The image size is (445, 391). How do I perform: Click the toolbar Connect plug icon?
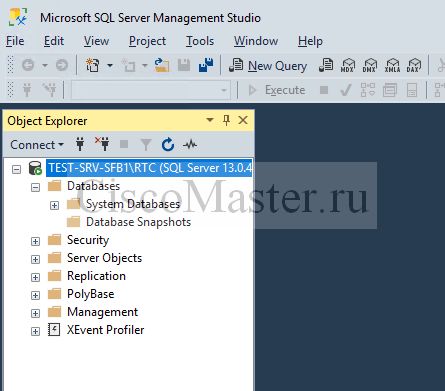[27, 90]
